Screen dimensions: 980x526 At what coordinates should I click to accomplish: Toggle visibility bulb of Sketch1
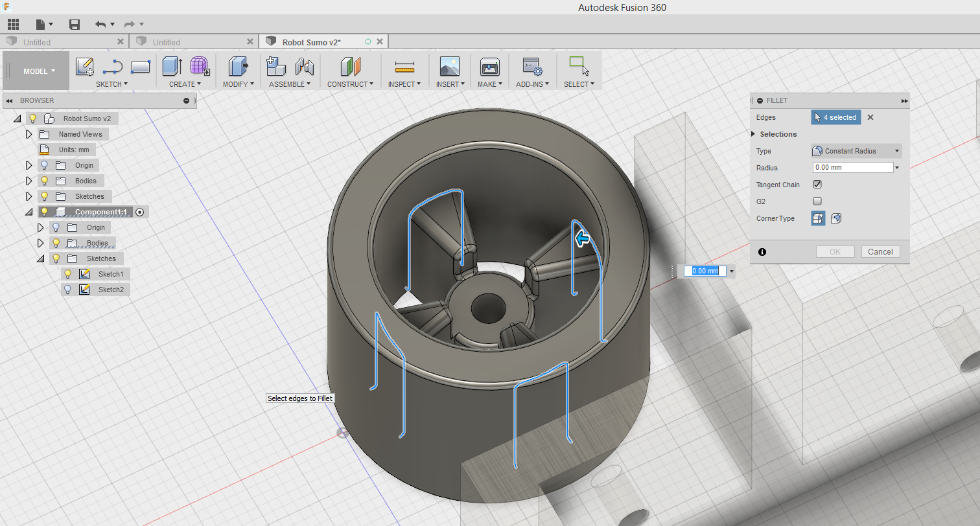tap(67, 274)
